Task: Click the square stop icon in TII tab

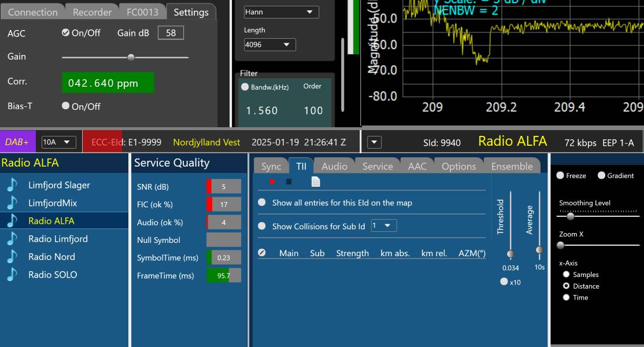Action: pyautogui.click(x=289, y=182)
